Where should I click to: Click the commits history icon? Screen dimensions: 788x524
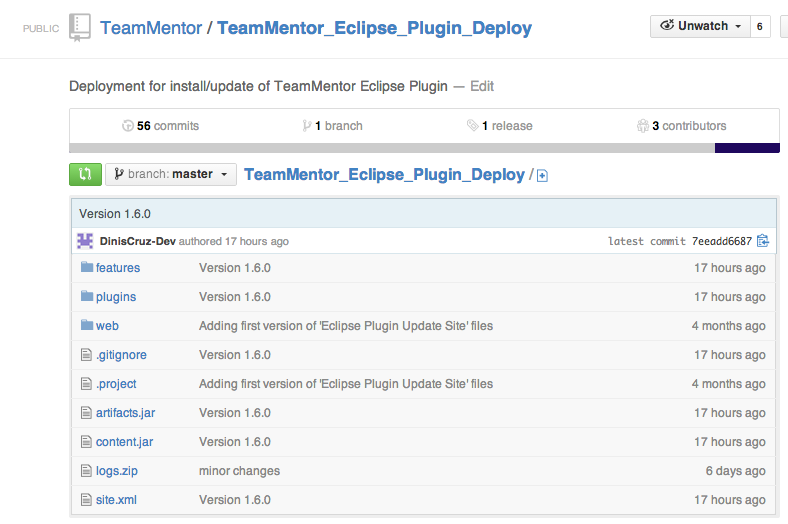127,126
